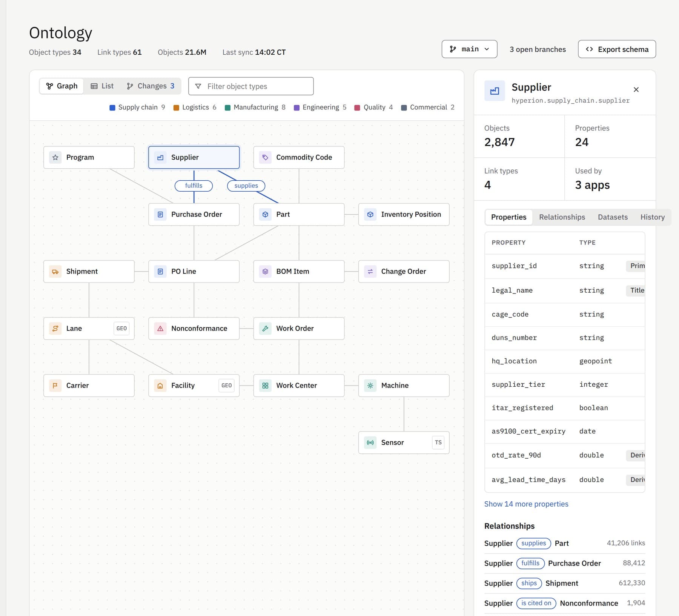This screenshot has width=679, height=616.
Task: Open the History tab
Action: [652, 217]
